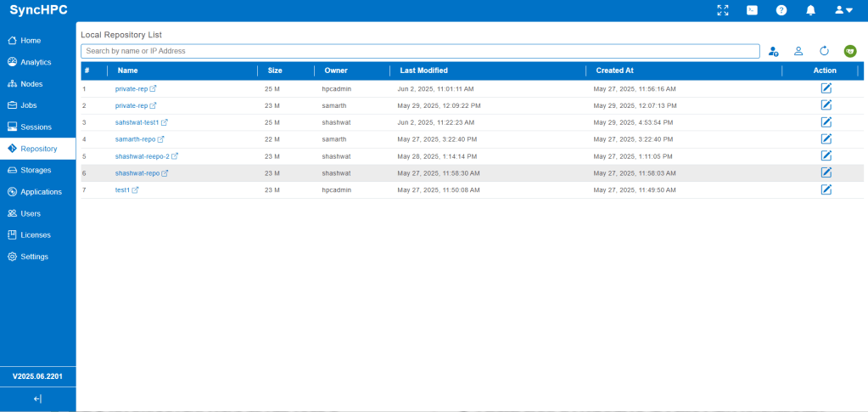The width and height of the screenshot is (868, 412).
Task: Open the Storages sidebar section
Action: pos(36,170)
